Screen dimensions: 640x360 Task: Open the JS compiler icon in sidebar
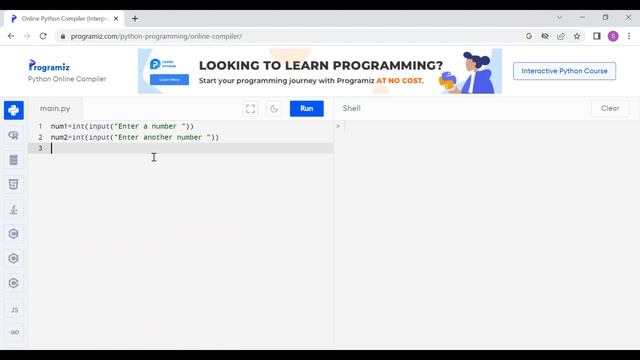click(14, 310)
